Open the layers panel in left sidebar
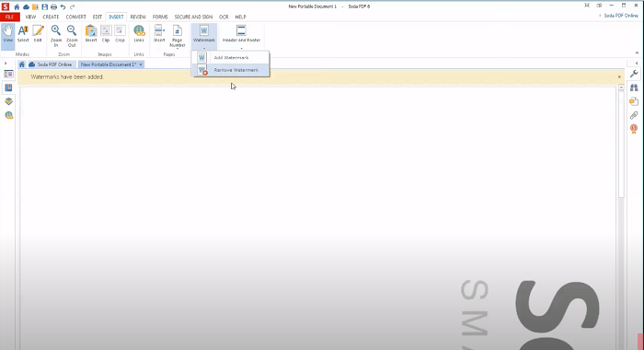The width and height of the screenshot is (644, 350). tap(8, 101)
